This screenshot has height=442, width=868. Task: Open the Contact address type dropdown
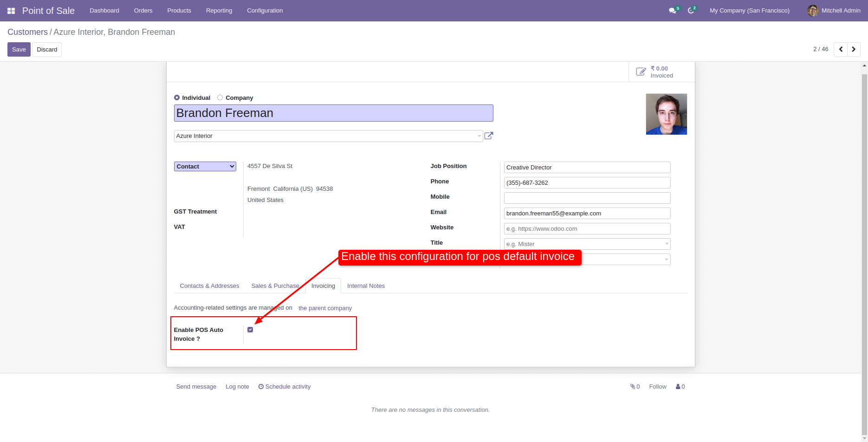click(x=205, y=166)
